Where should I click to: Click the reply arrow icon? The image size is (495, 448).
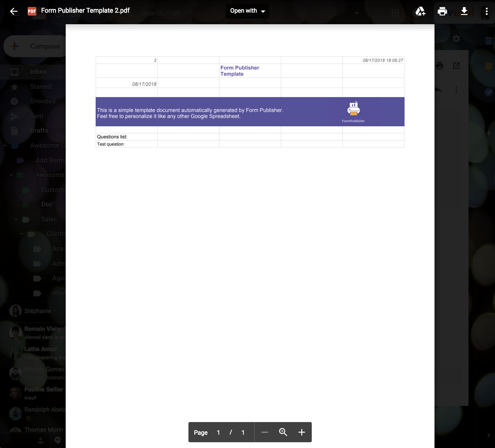tap(438, 90)
